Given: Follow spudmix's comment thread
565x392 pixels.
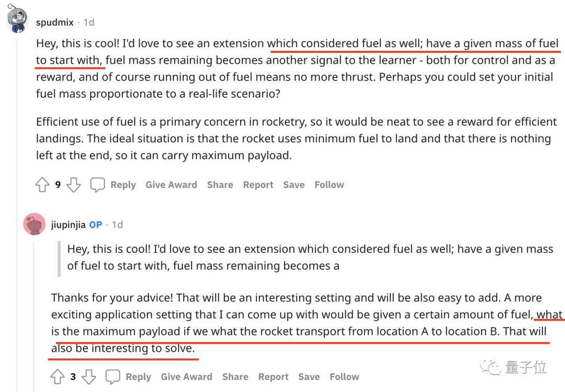Looking at the screenshot, I should coord(329,185).
